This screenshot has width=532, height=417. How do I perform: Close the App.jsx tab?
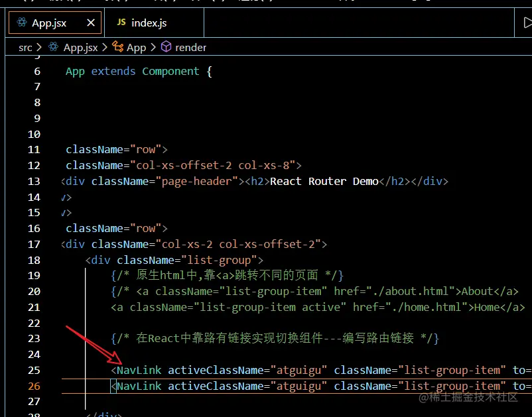(x=91, y=23)
